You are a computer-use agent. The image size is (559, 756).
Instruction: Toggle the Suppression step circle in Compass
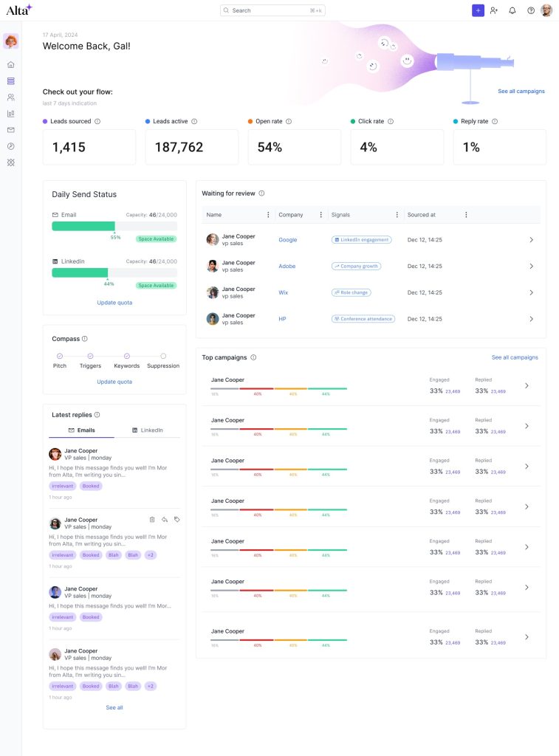click(x=163, y=356)
